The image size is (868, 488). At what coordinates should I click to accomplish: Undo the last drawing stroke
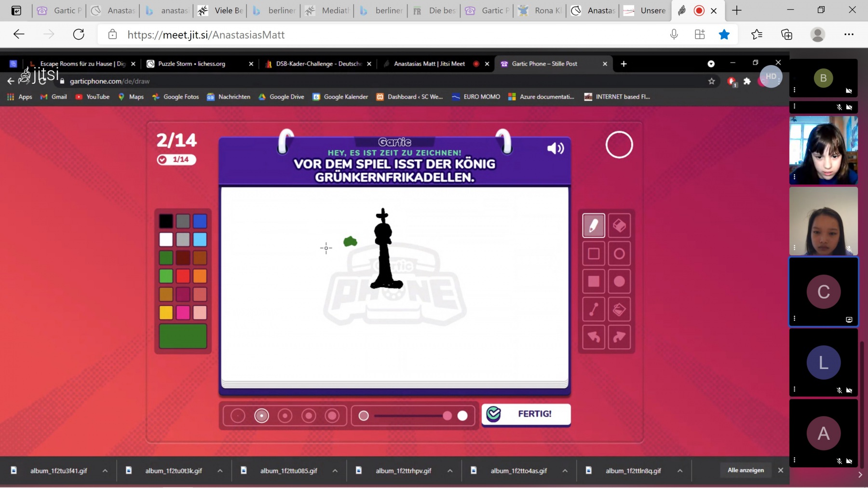point(594,337)
